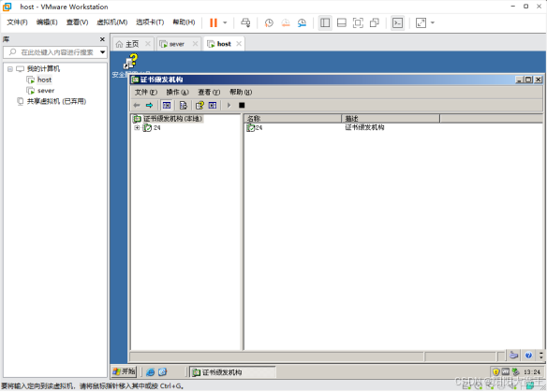Select the 24 entry in list pane
This screenshot has width=547, height=392.
[x=255, y=128]
